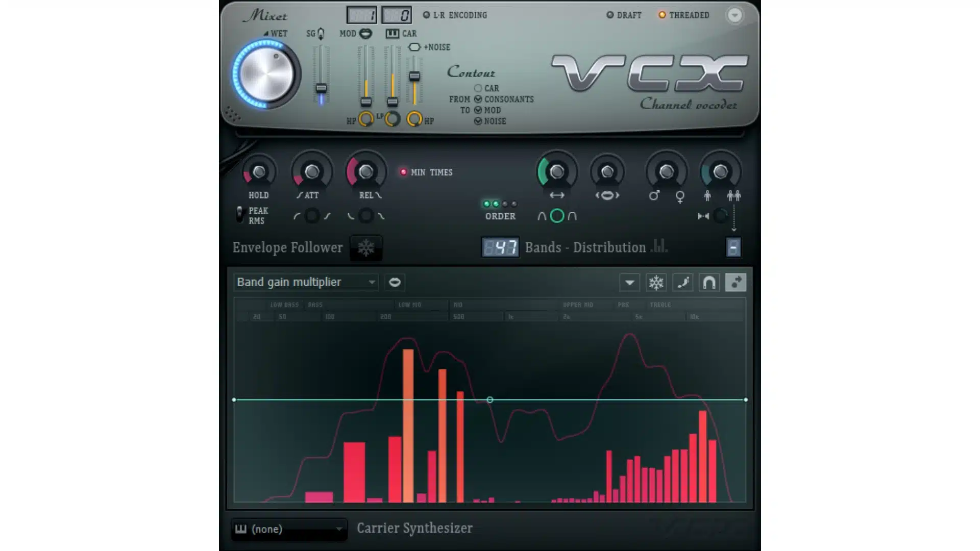The width and height of the screenshot is (980, 551).
Task: Open the envelope options arrow menu
Action: (x=629, y=282)
